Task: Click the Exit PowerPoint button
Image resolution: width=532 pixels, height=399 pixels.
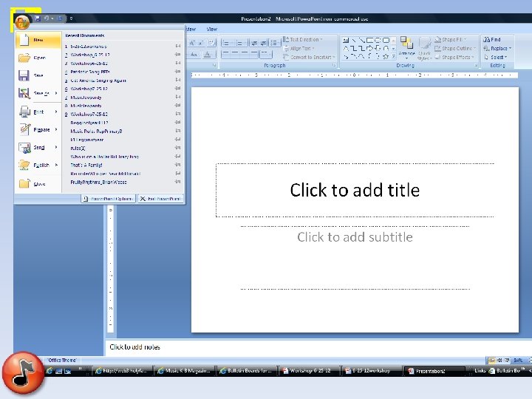Action: point(160,199)
